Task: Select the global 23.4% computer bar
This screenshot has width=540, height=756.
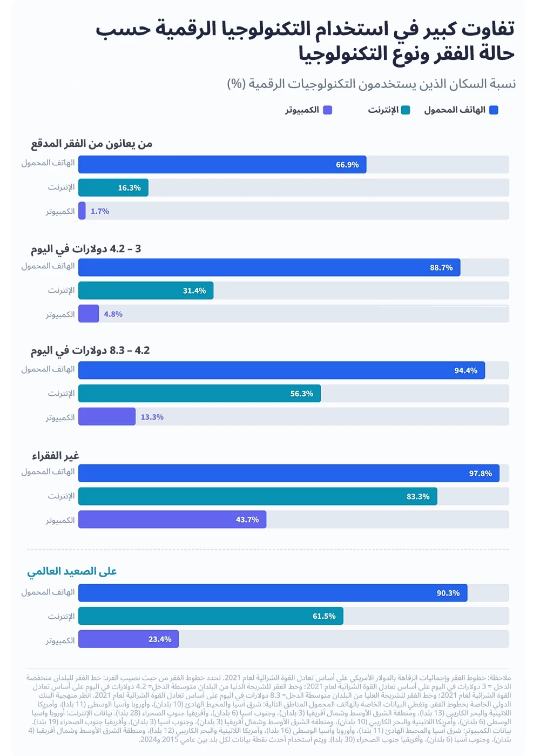Action: tap(129, 639)
